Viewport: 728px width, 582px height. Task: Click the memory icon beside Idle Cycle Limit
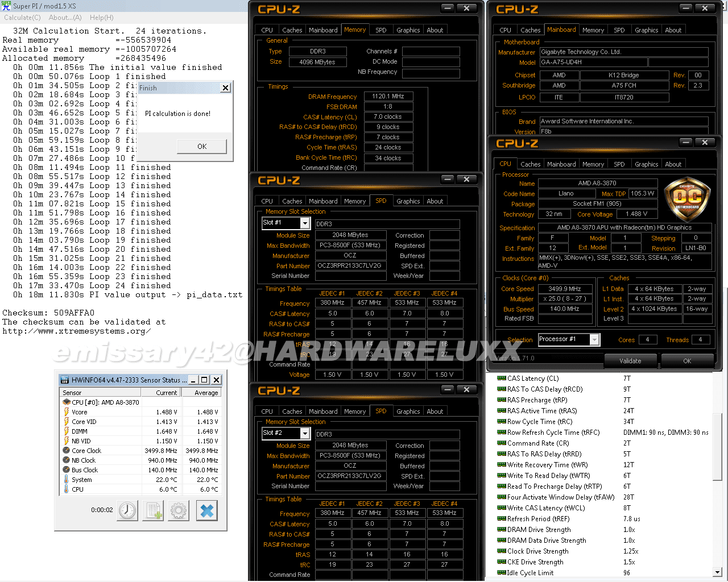coord(502,572)
